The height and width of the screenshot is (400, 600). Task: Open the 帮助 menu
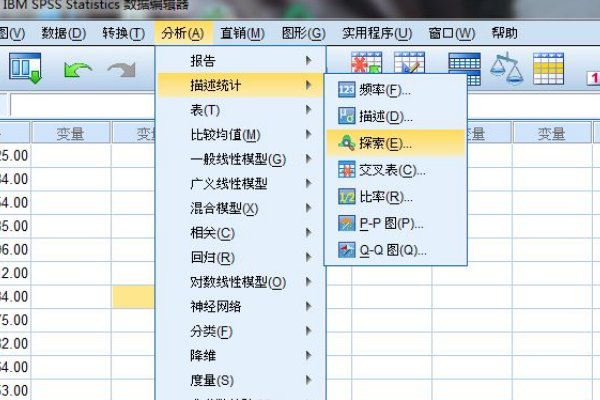coord(505,33)
